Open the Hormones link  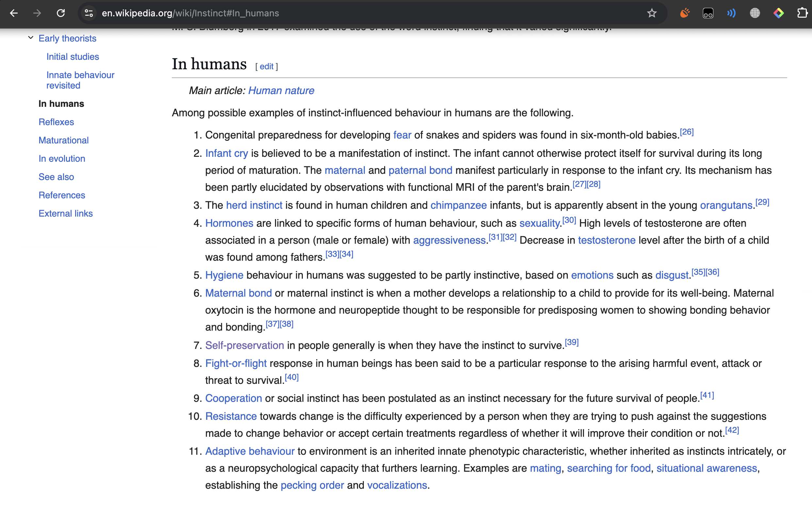(x=229, y=223)
